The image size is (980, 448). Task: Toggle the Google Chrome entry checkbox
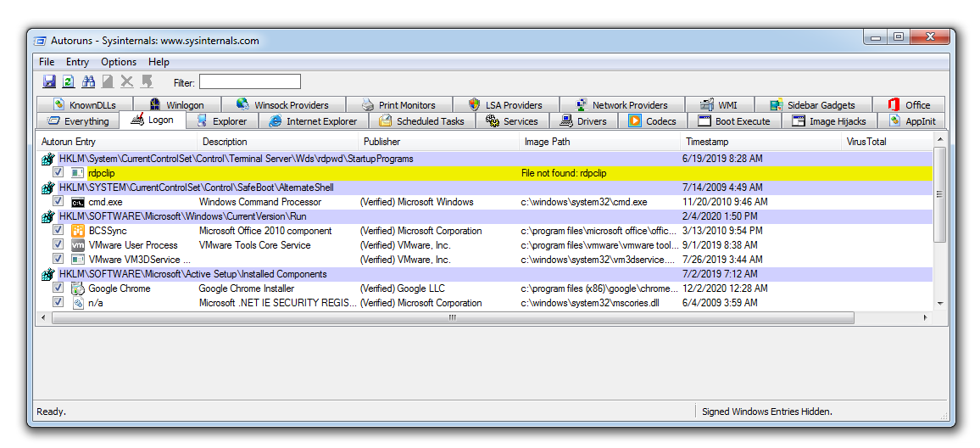(x=58, y=287)
